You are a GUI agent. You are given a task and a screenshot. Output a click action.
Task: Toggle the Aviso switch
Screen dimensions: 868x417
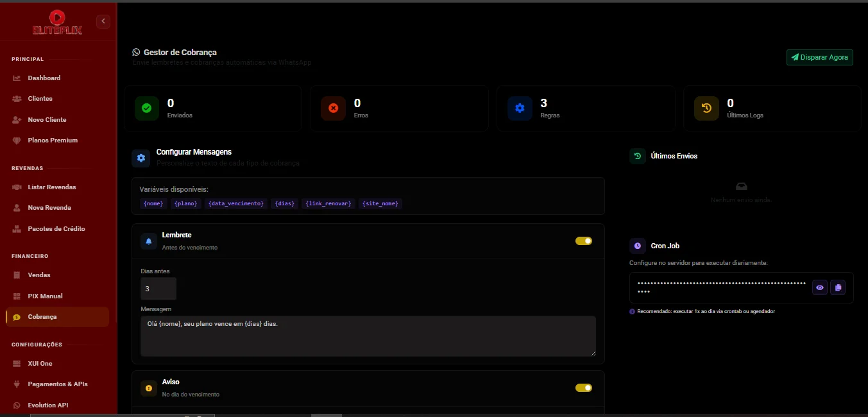coord(584,387)
